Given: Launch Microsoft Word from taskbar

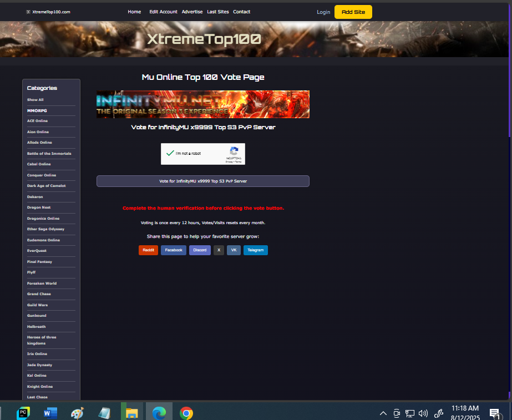Looking at the screenshot, I should [50, 413].
